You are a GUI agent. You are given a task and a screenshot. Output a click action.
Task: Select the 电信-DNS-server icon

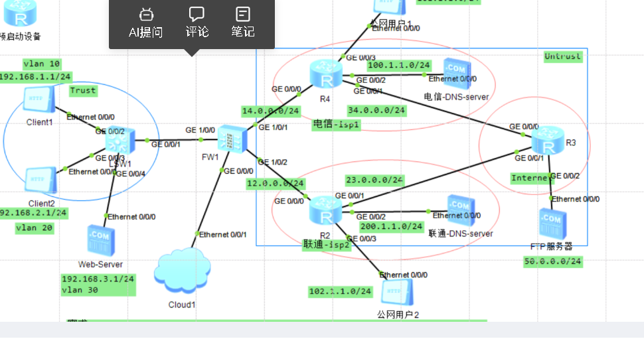457,74
